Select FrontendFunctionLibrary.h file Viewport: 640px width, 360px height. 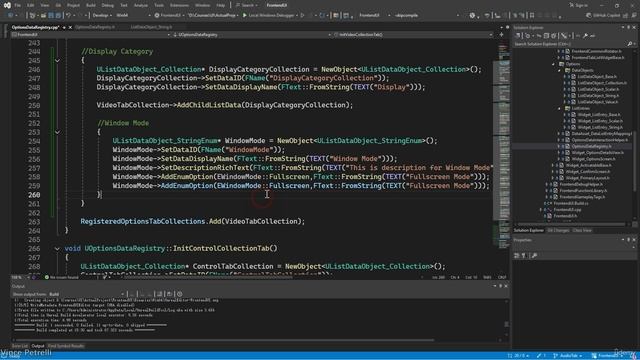583,191
